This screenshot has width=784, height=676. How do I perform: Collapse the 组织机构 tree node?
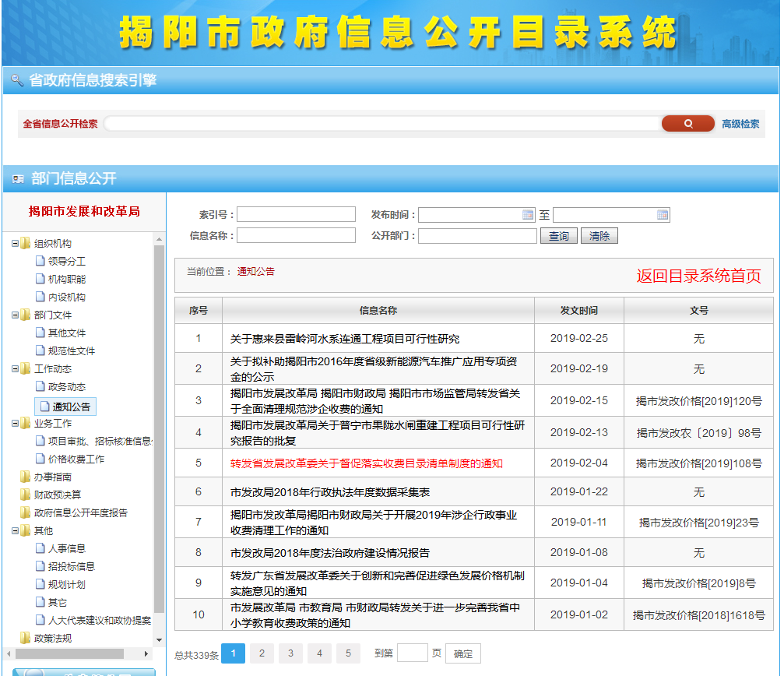[15, 244]
